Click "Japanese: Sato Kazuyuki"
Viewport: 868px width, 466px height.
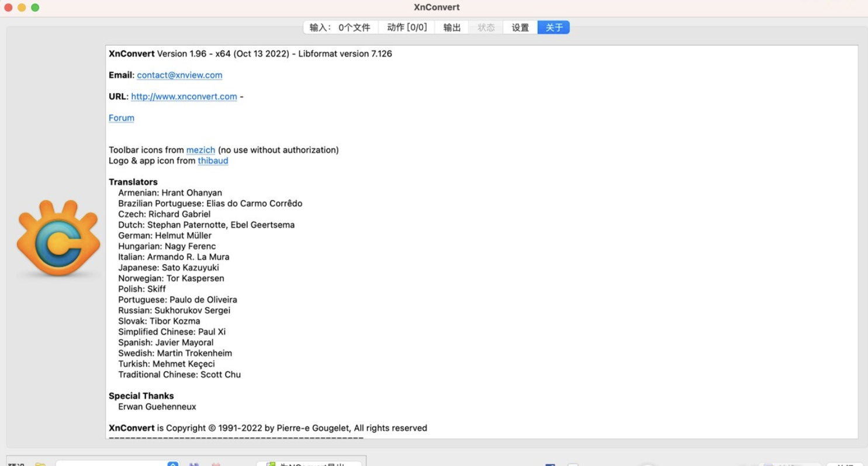pyautogui.click(x=168, y=268)
